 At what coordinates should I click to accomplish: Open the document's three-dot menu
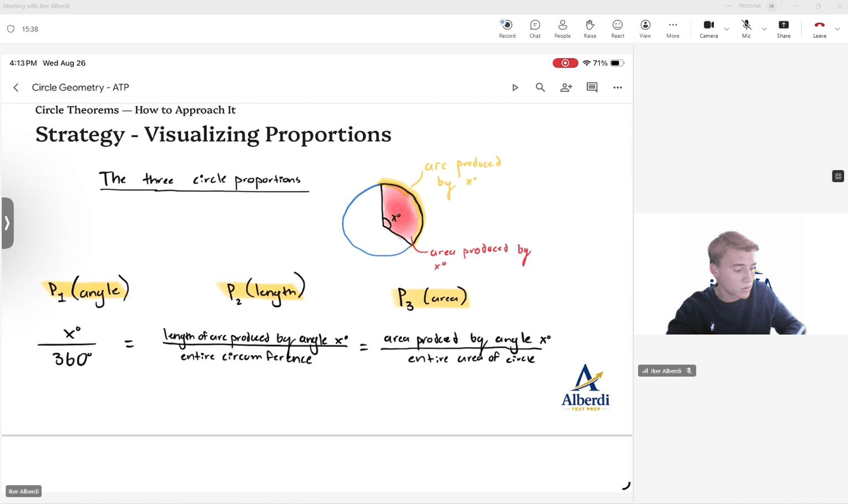[618, 88]
